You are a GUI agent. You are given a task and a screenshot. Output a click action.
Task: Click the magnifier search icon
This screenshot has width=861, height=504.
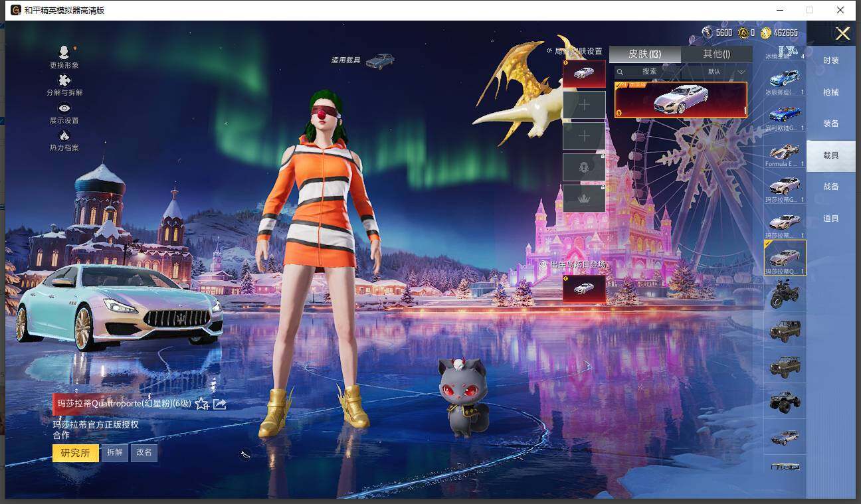[x=621, y=72]
